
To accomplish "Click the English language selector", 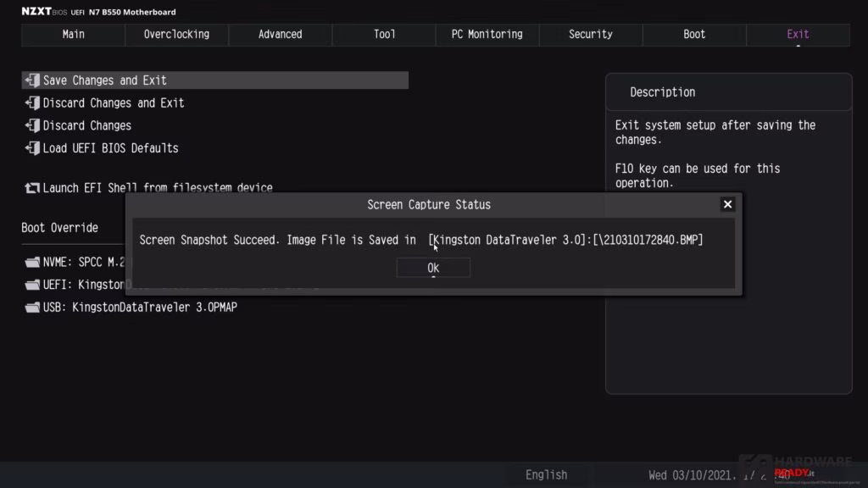I will click(x=547, y=474).
